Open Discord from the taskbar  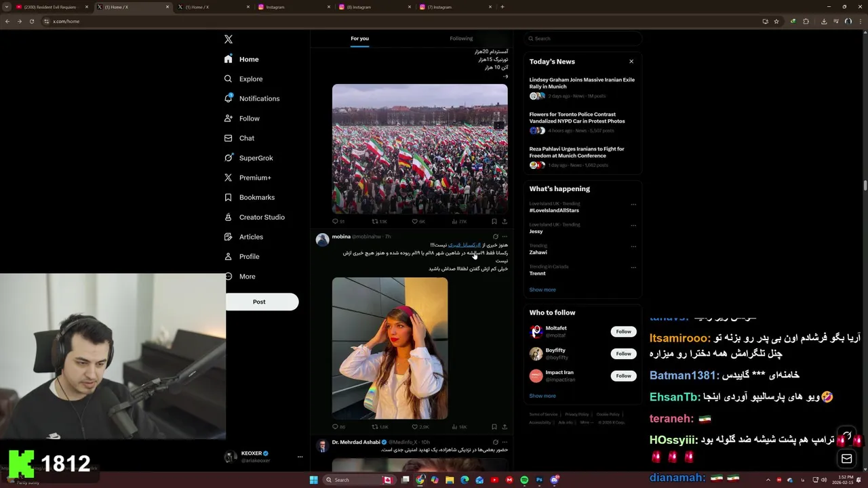pos(554,480)
